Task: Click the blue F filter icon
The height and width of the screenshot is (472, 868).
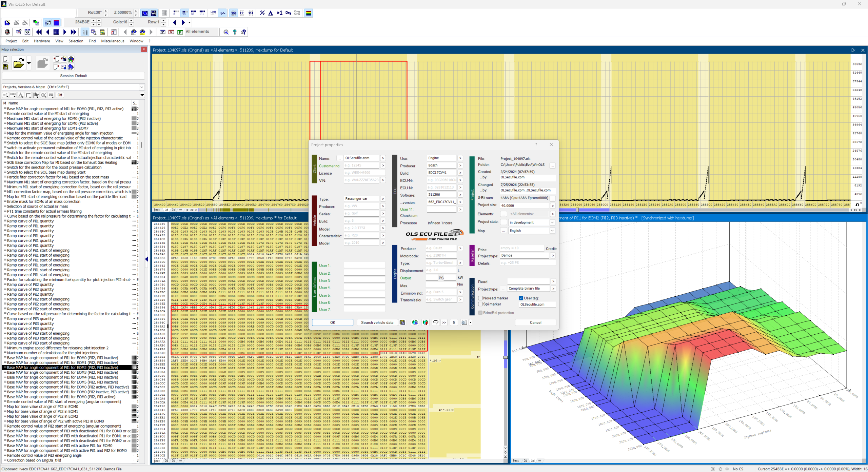Action: tap(162, 32)
